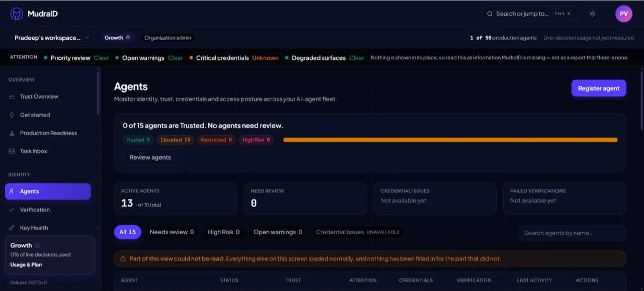Click the Failed Verifications card
Screen dimensions: 644x291
(x=565, y=199)
